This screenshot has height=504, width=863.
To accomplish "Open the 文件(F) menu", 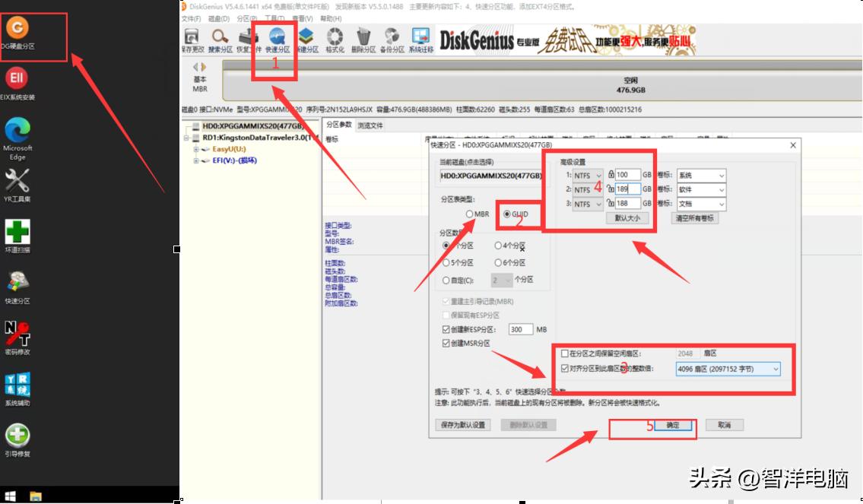I will (191, 18).
